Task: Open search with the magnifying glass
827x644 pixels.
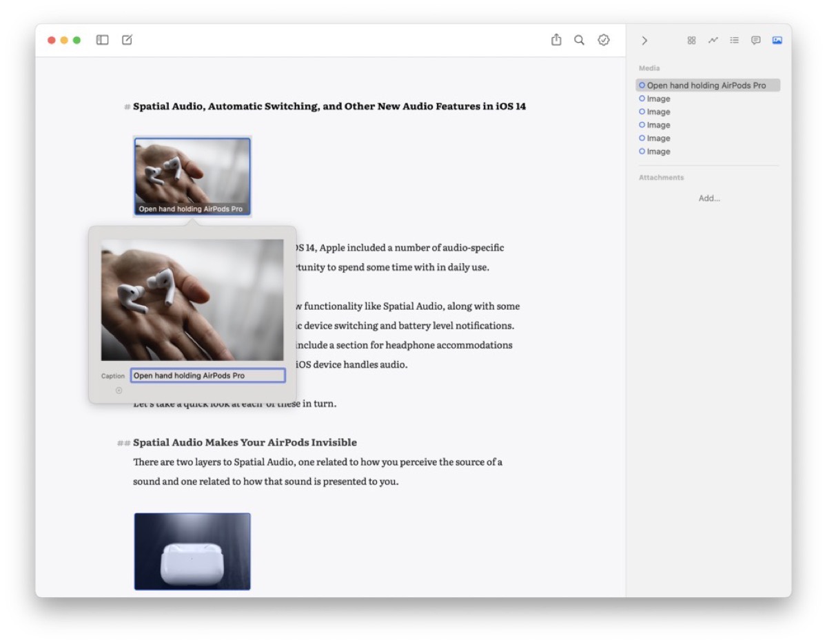Action: (579, 40)
